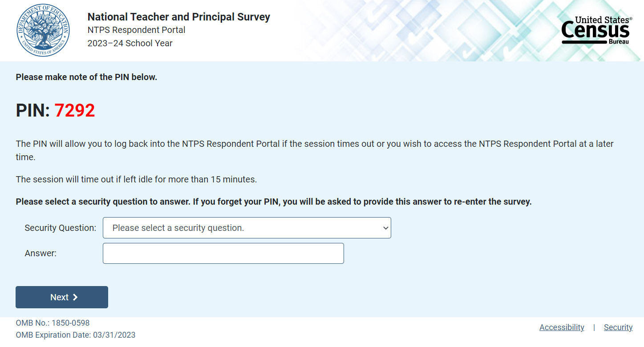Click the chevron arrow on the Next button

[x=75, y=297]
